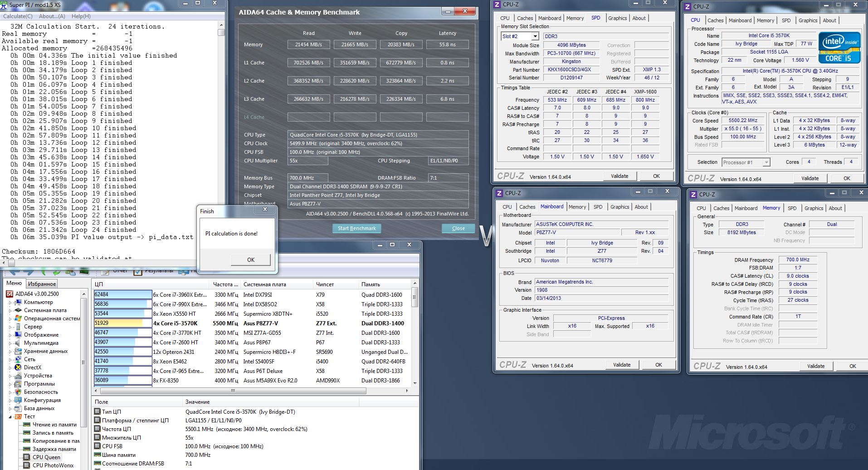Open the Slot #2 dropdown in CPU-Z SPD

(535, 36)
